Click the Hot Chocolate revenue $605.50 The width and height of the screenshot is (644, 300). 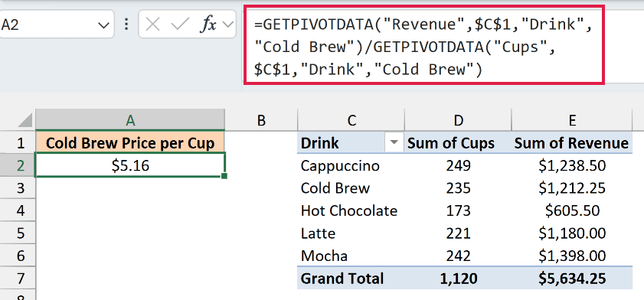coord(572,210)
